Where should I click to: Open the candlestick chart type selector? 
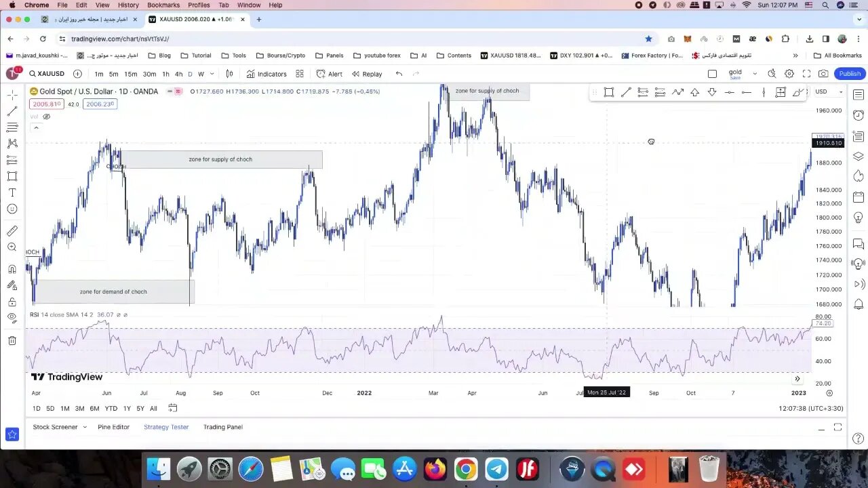pyautogui.click(x=229, y=74)
